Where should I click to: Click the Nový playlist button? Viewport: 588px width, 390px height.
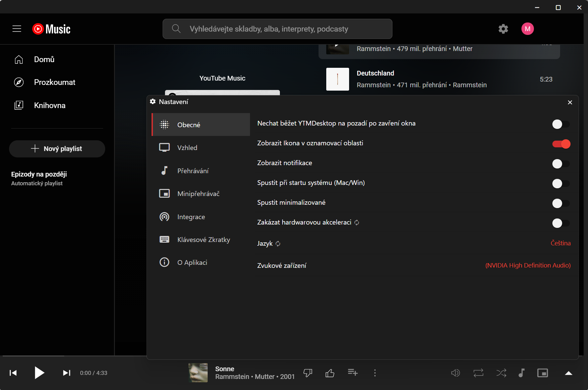point(57,149)
